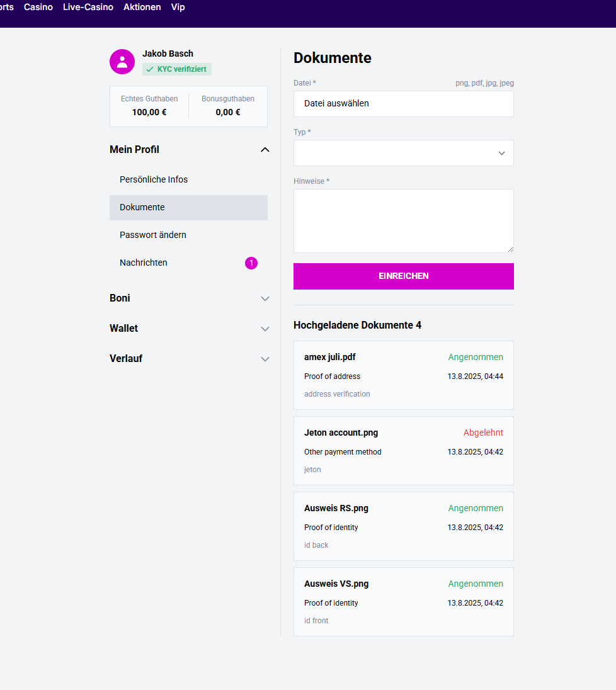Image resolution: width=616 pixels, height=690 pixels.
Task: Click the KYC verifiziert badge
Action: point(177,69)
